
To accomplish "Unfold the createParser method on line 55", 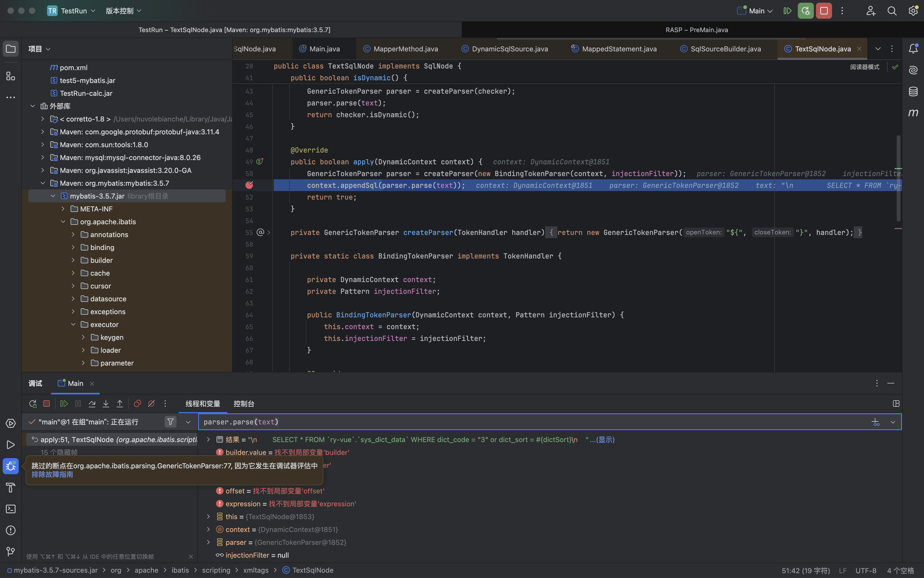I will (x=269, y=233).
